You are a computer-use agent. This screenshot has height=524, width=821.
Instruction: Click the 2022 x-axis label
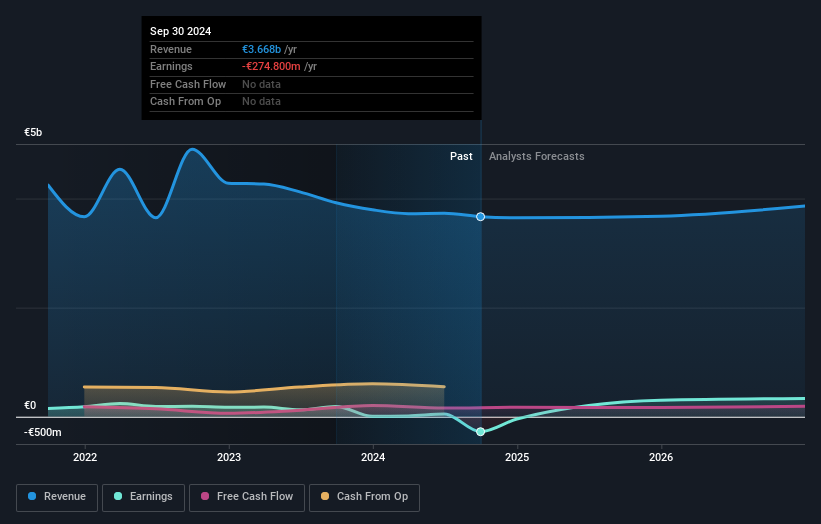(x=85, y=458)
